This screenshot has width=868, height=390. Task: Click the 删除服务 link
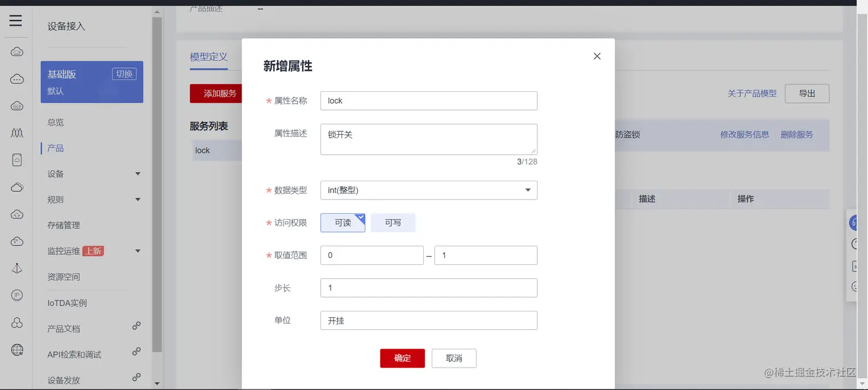click(x=797, y=134)
